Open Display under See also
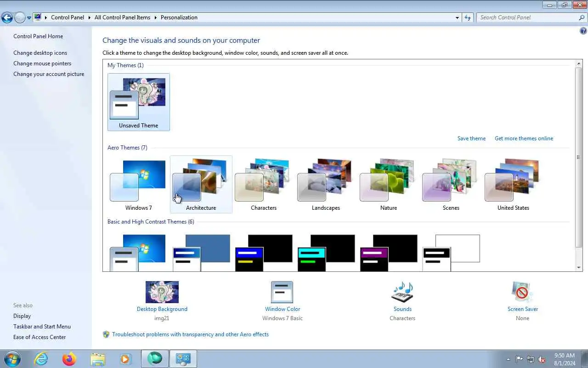Image resolution: width=588 pixels, height=368 pixels. [x=22, y=316]
